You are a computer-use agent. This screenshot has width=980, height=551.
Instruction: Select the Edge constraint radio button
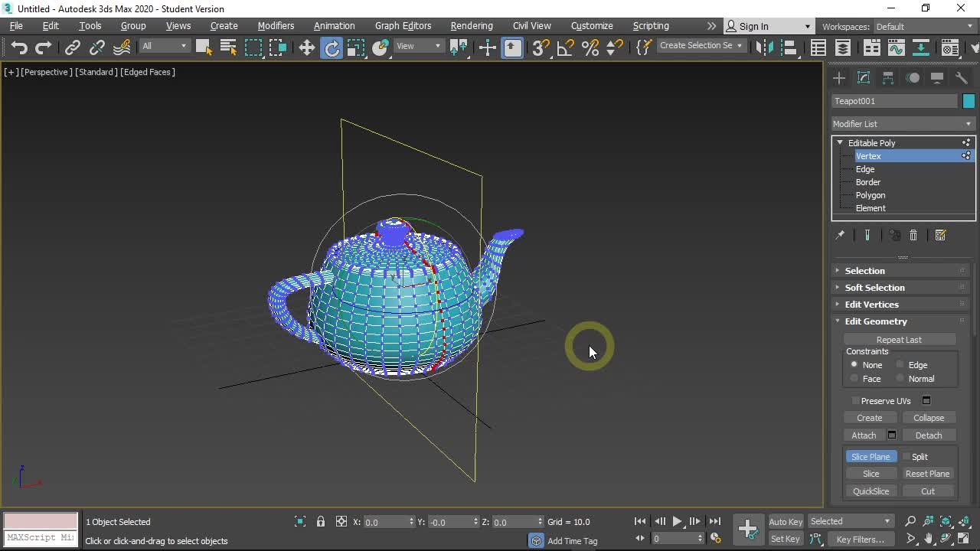point(900,365)
